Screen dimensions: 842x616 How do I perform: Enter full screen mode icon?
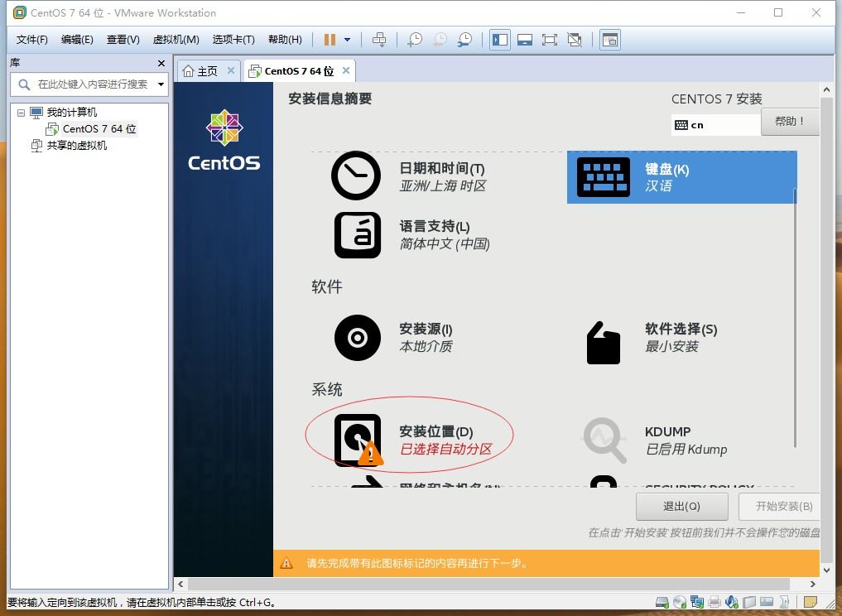point(550,40)
